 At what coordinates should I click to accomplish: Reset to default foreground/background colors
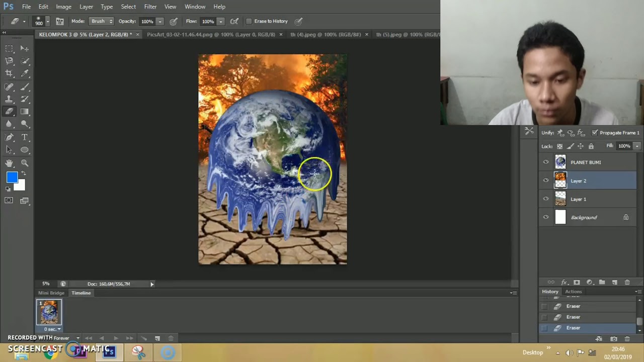point(8,189)
